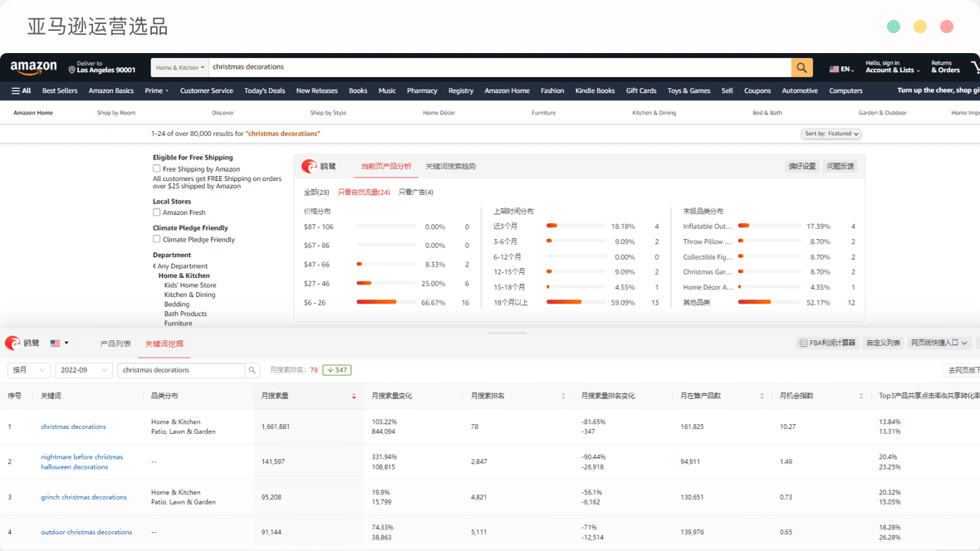The height and width of the screenshot is (551, 980).
Task: Click the orange search magnifier button
Action: [x=802, y=67]
